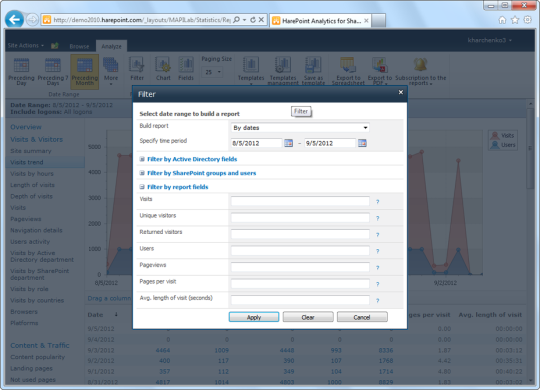Click the Returned visitors input field

point(300,234)
